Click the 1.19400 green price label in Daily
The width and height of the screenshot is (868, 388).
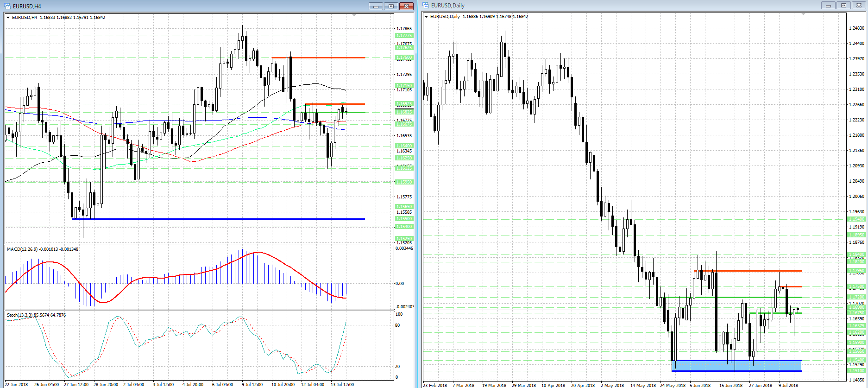click(x=856, y=219)
